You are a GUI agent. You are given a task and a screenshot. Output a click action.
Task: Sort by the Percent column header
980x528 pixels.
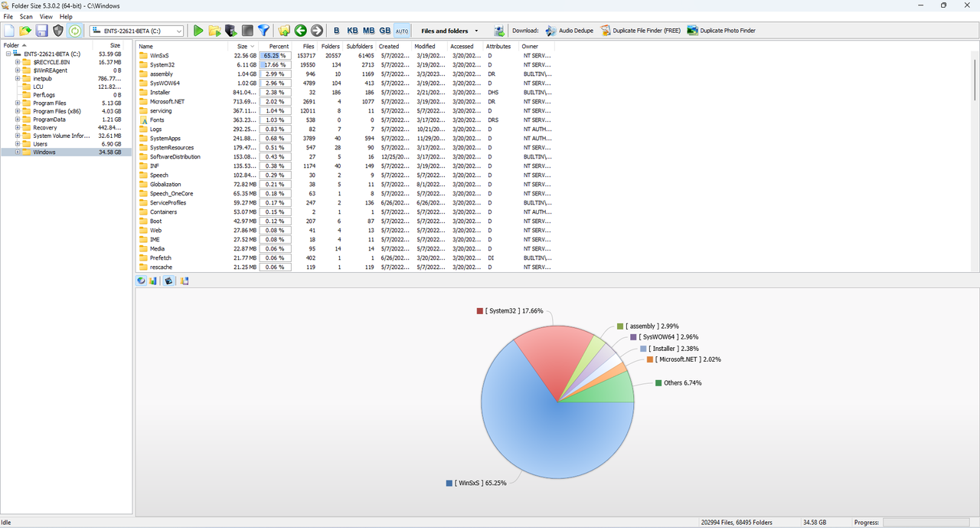click(x=276, y=46)
